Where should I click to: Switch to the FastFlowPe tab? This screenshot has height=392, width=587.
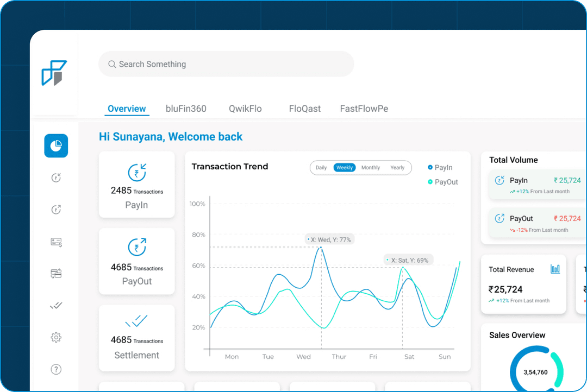[x=364, y=109]
